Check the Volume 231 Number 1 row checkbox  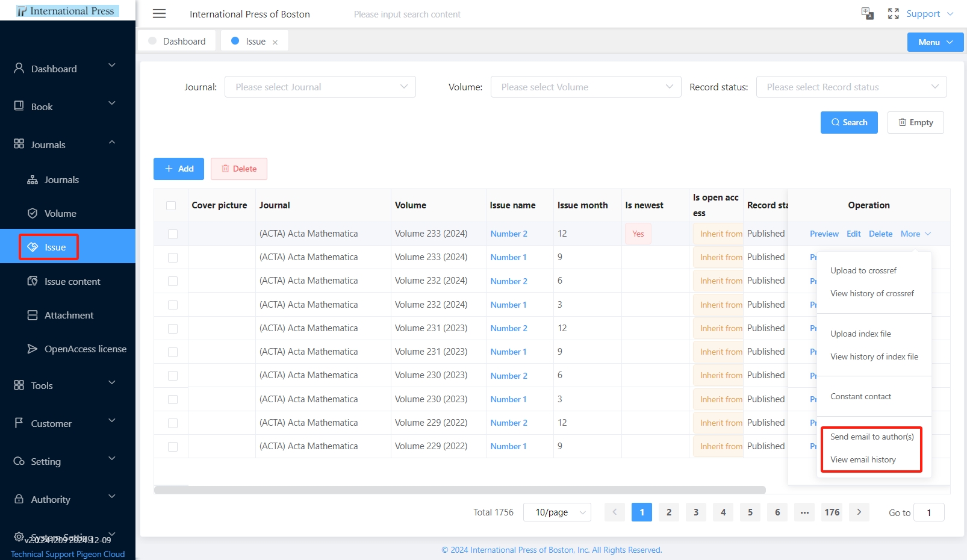click(173, 352)
